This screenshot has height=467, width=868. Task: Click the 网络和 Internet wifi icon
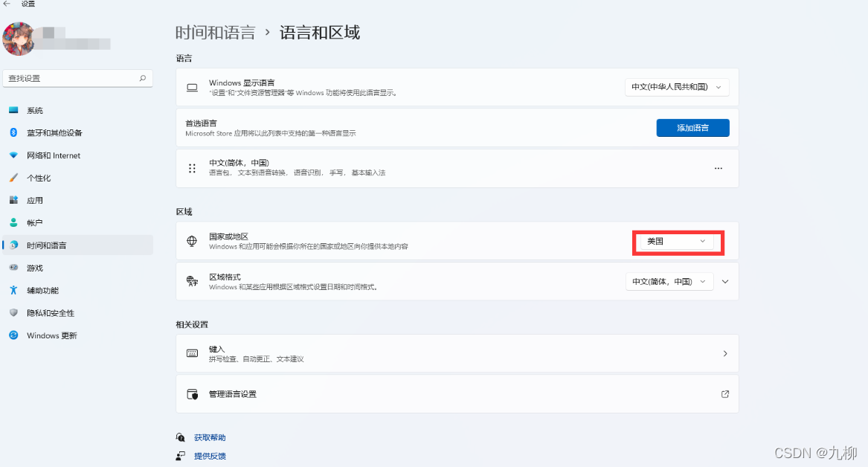click(13, 155)
